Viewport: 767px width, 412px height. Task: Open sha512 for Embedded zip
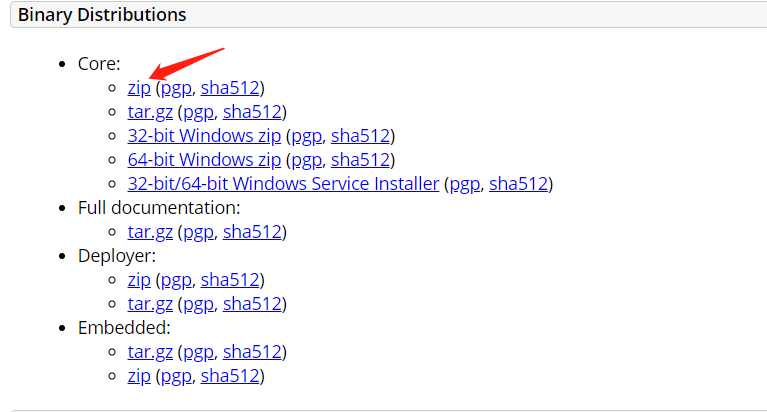[x=230, y=376]
